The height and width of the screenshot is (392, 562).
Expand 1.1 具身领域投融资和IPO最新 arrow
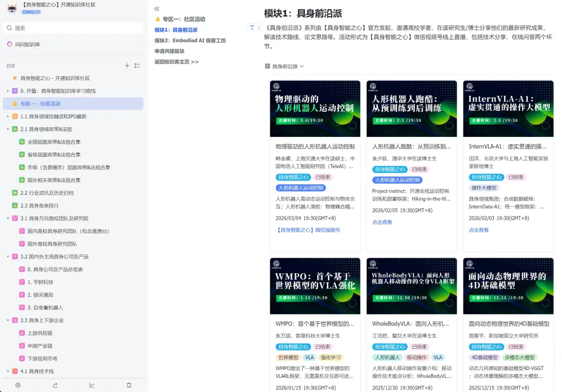pos(8,116)
